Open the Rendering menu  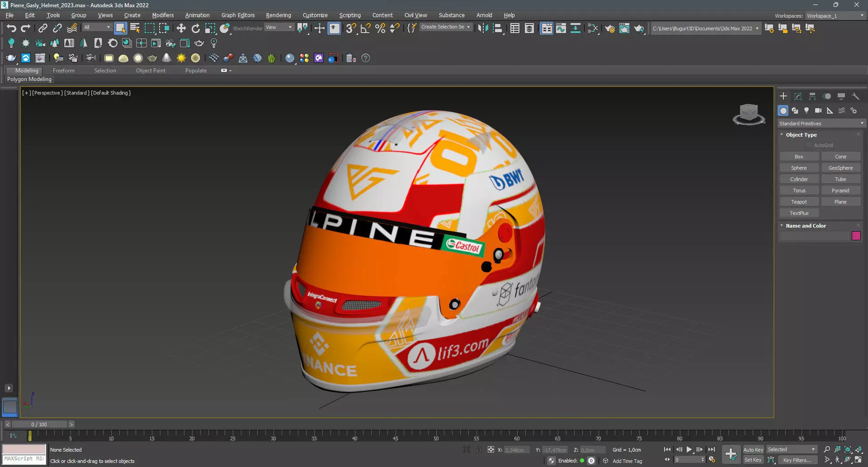coord(278,15)
